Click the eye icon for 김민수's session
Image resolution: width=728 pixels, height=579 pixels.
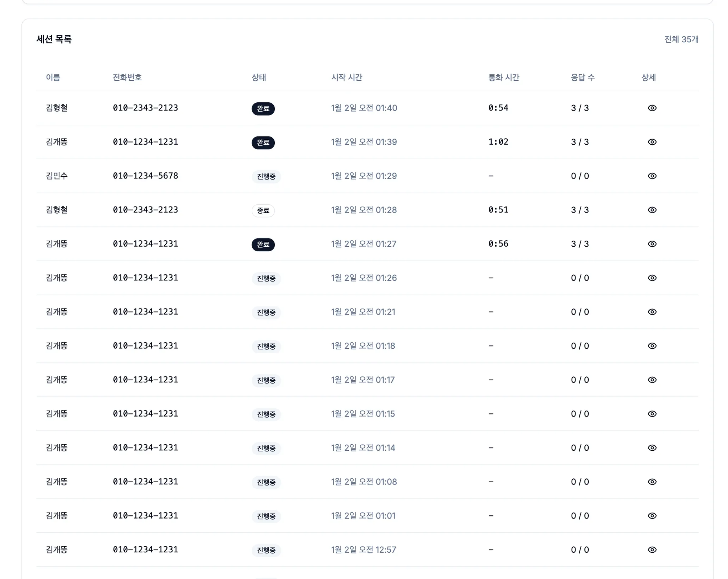(x=652, y=176)
